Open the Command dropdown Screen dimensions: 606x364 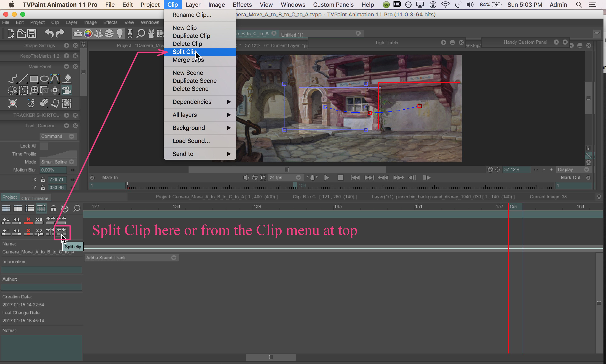tap(58, 136)
